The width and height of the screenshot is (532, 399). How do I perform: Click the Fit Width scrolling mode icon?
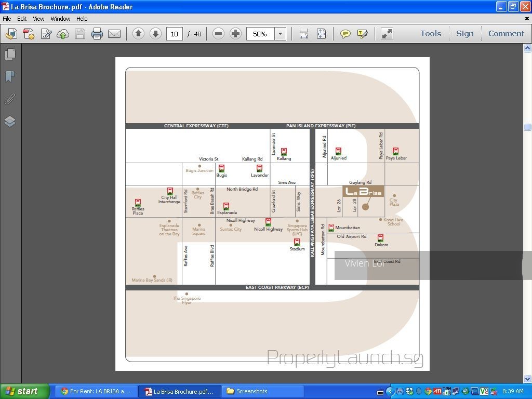coord(303,34)
